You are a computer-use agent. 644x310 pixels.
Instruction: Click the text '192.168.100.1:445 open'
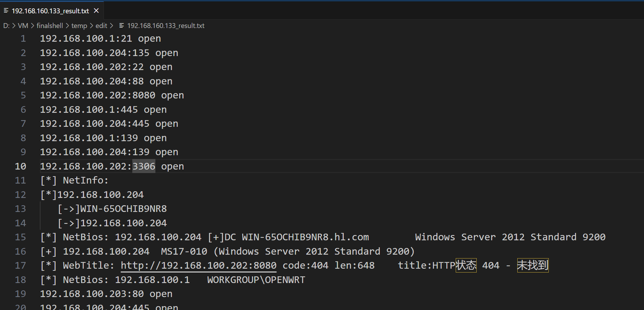coord(103,110)
